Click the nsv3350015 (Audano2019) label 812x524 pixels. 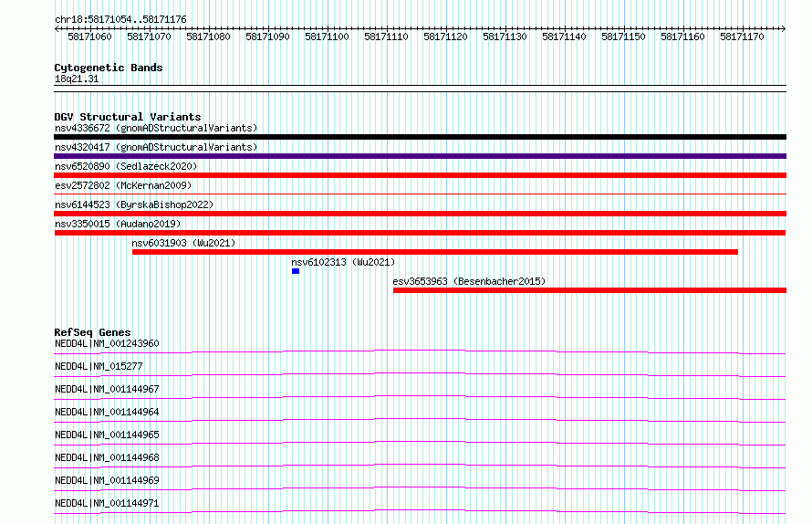click(118, 224)
